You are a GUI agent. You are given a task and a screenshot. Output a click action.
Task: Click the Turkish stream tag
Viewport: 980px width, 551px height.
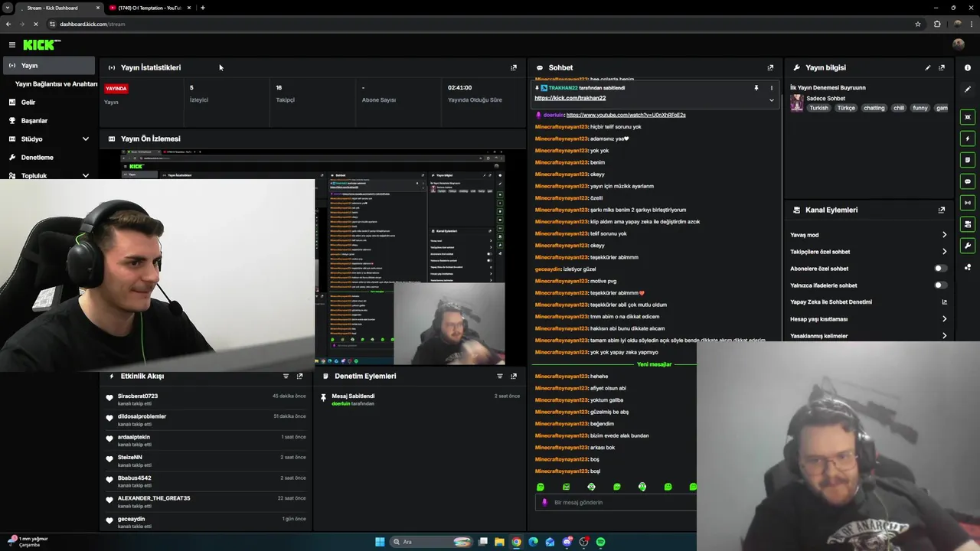pos(819,108)
